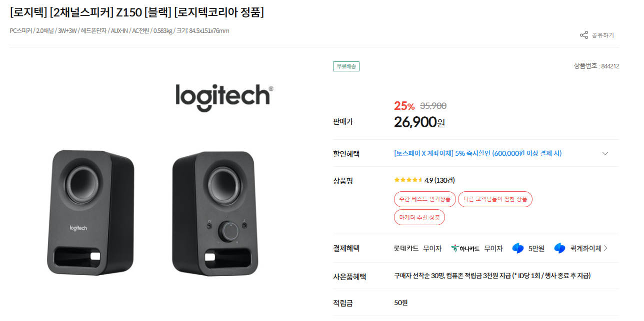644x321 pixels.
Task: Click the Toss icon beside 퀵계좌이체
Action: point(559,248)
